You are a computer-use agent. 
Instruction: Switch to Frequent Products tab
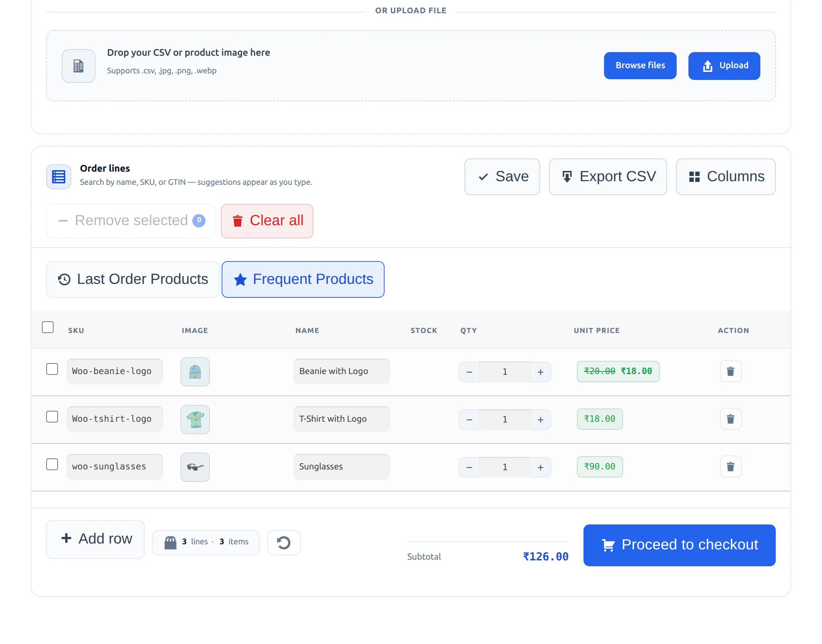[303, 279]
